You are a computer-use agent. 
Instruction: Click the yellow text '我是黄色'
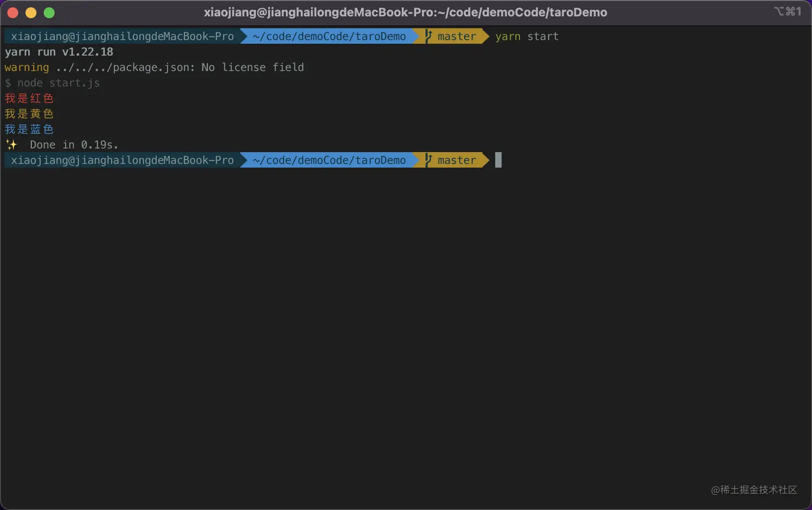29,114
